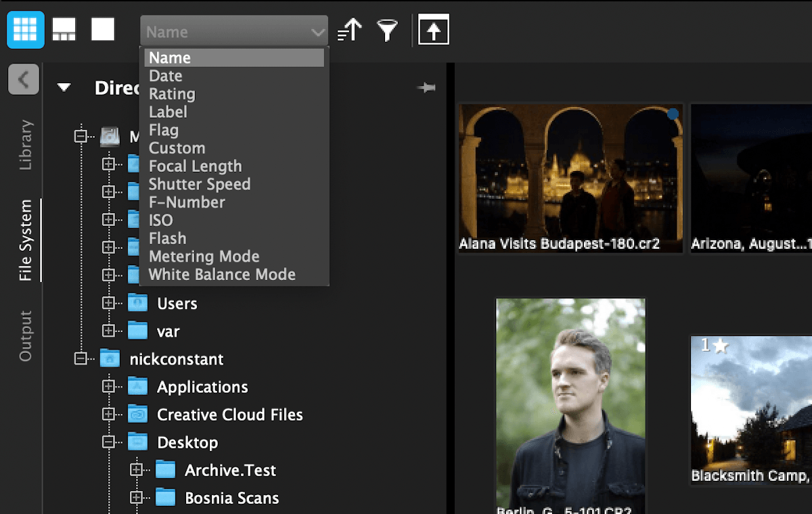
Task: Navigate up one folder with the arrow icon
Action: 433,29
